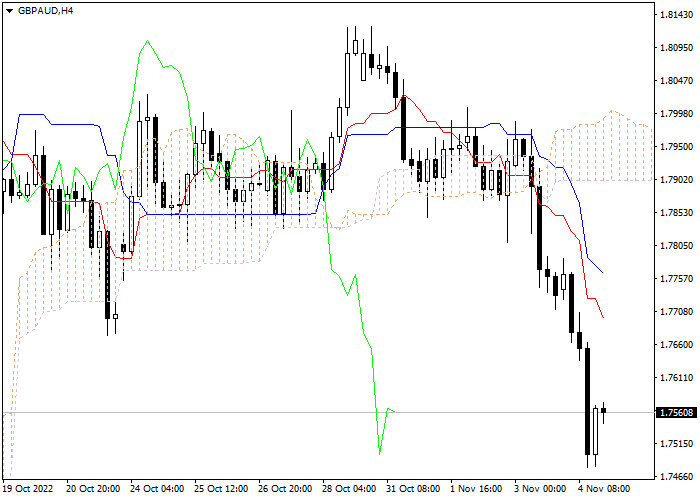This screenshot has height=500, width=700.
Task: Select the last small black candlestick at current price
Action: coord(604,411)
